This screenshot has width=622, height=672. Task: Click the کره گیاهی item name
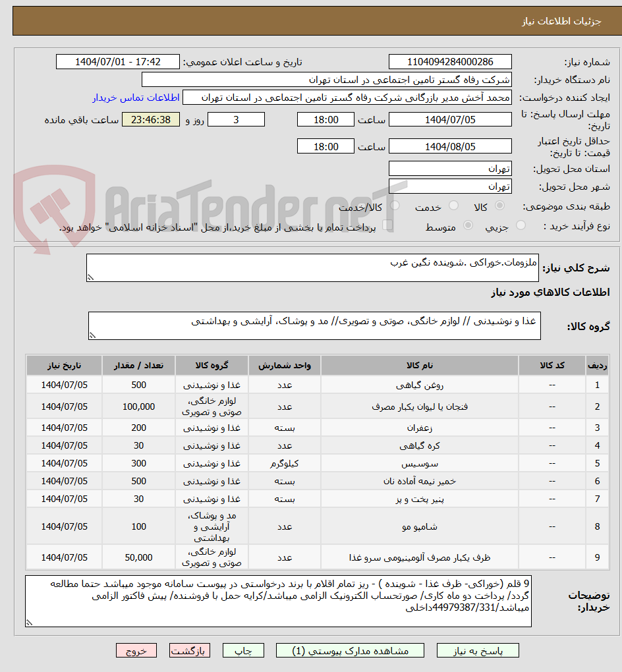pyautogui.click(x=420, y=446)
